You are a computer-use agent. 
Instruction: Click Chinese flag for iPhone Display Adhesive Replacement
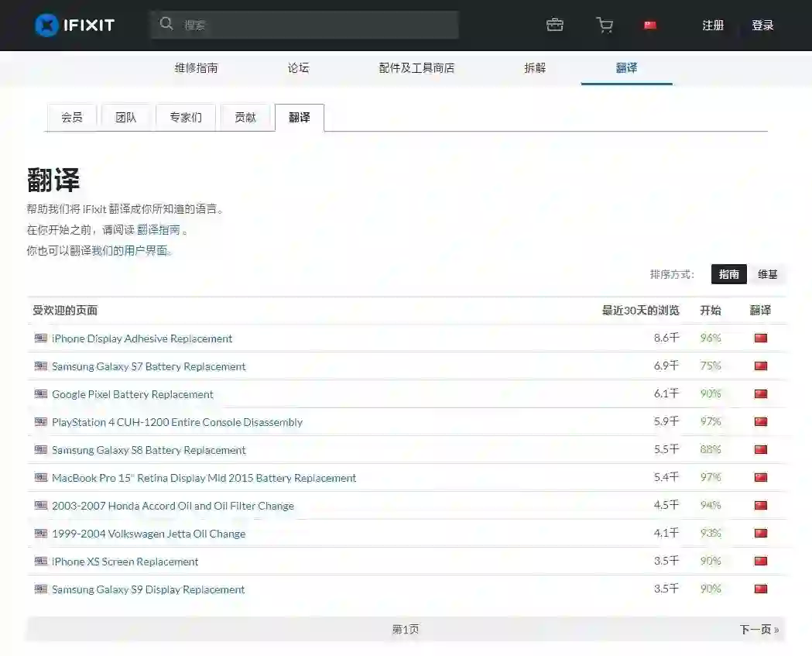click(760, 338)
